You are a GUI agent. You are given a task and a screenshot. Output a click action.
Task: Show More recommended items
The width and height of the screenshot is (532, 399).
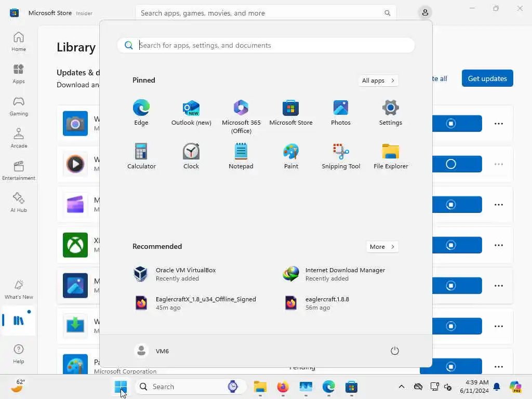click(382, 247)
